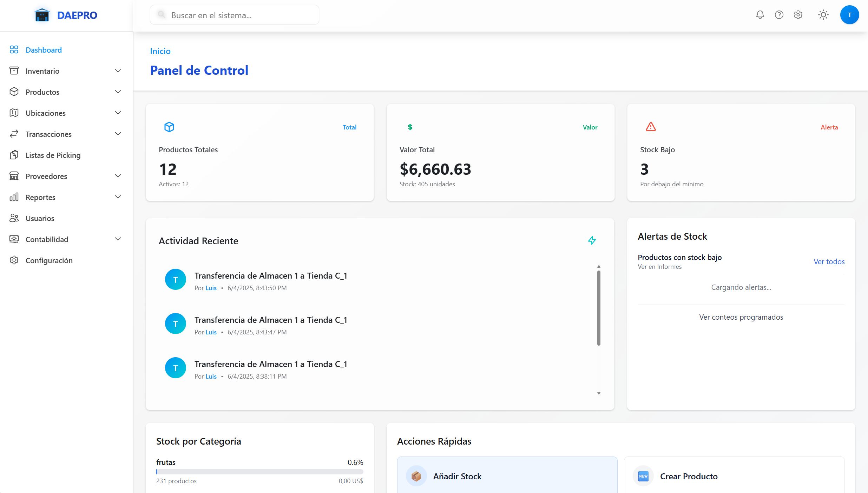Open the Inicio breadcrumb link
Viewport: 868px width, 493px height.
(x=160, y=51)
